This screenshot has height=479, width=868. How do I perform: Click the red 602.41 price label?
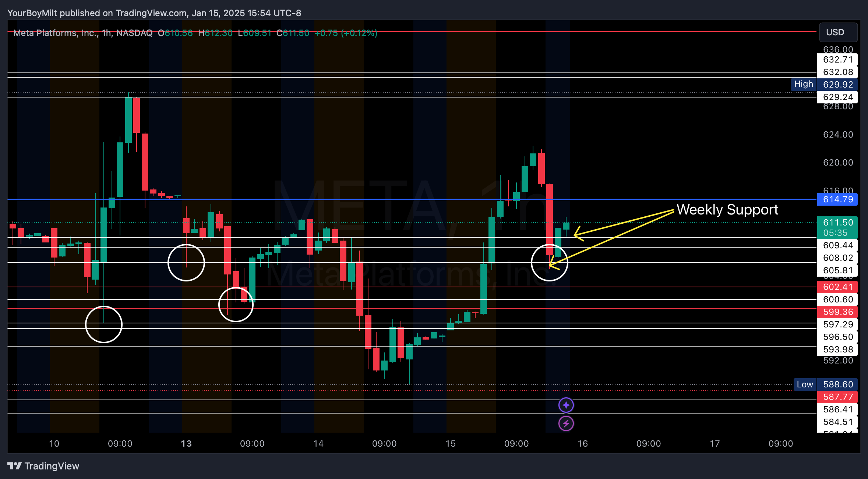tap(837, 287)
